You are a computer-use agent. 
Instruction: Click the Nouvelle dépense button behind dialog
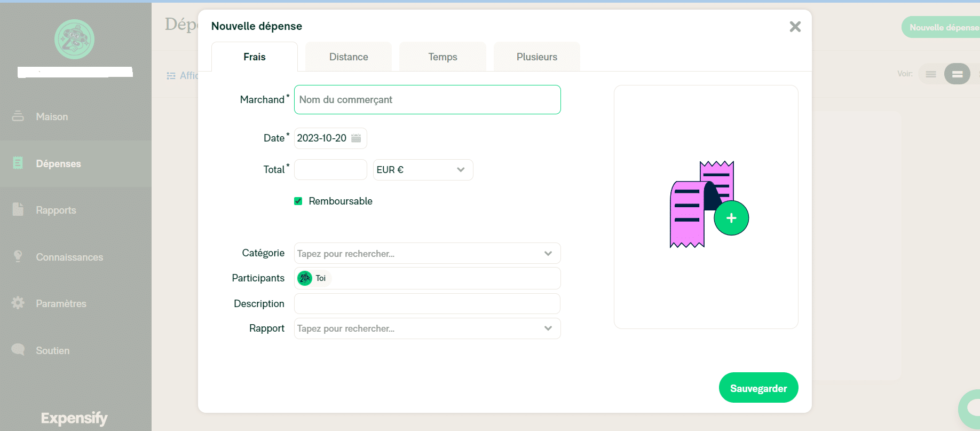[942, 27]
